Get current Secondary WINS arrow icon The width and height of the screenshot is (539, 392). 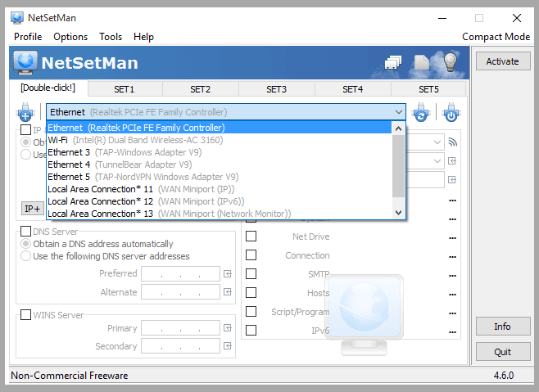click(x=228, y=345)
